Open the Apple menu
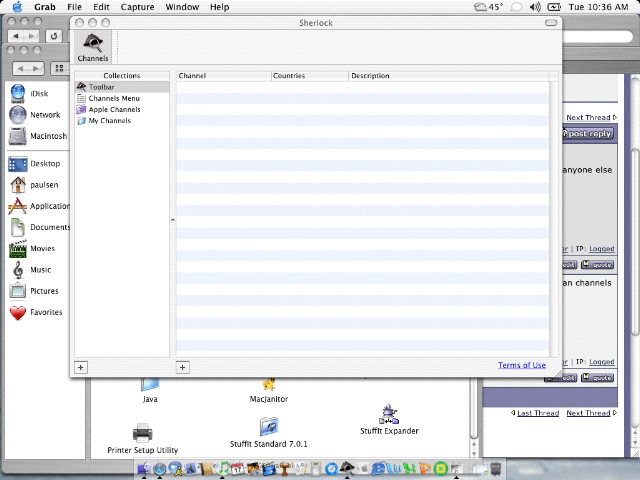 click(x=18, y=7)
